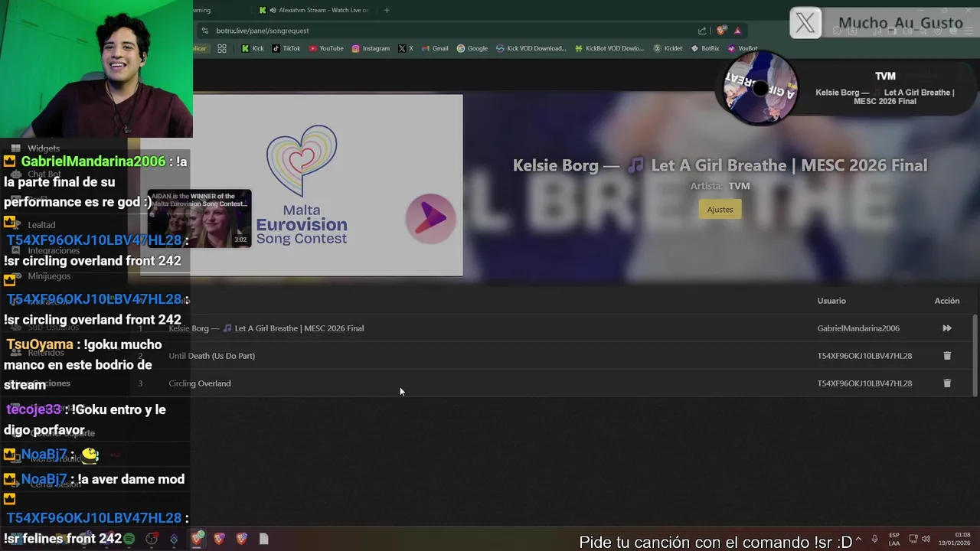Click the Acción column header
980x551 pixels.
coord(947,301)
